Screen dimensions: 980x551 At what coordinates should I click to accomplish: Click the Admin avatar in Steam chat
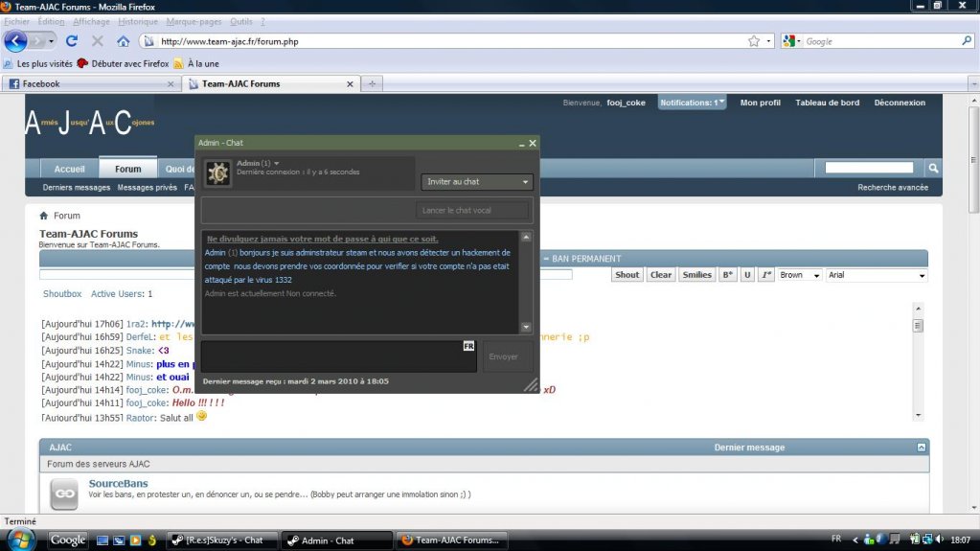[x=217, y=172]
